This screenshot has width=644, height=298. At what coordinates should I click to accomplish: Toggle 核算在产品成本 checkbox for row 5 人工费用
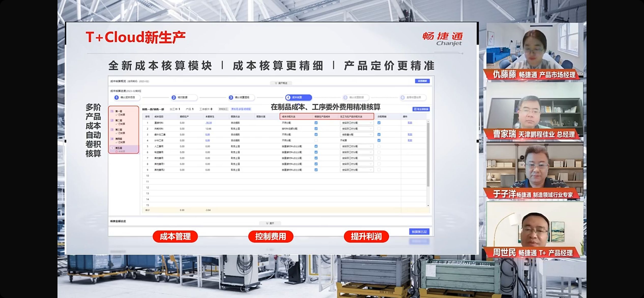click(316, 146)
